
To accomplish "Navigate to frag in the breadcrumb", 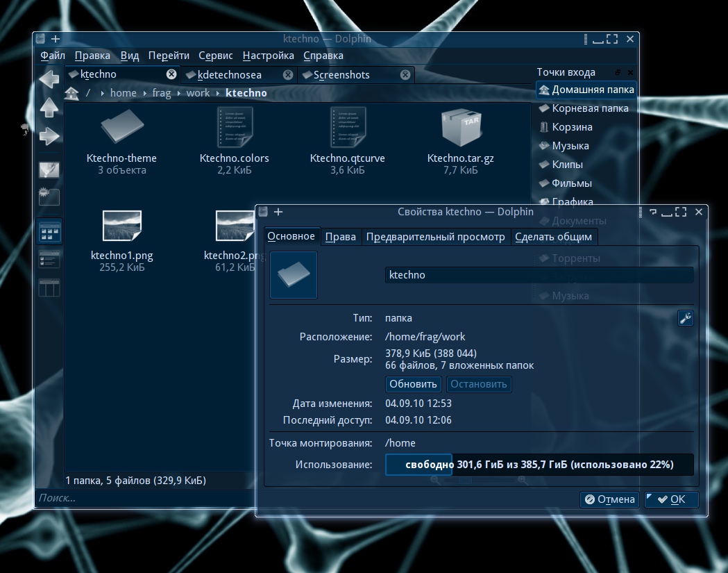I will (162, 93).
